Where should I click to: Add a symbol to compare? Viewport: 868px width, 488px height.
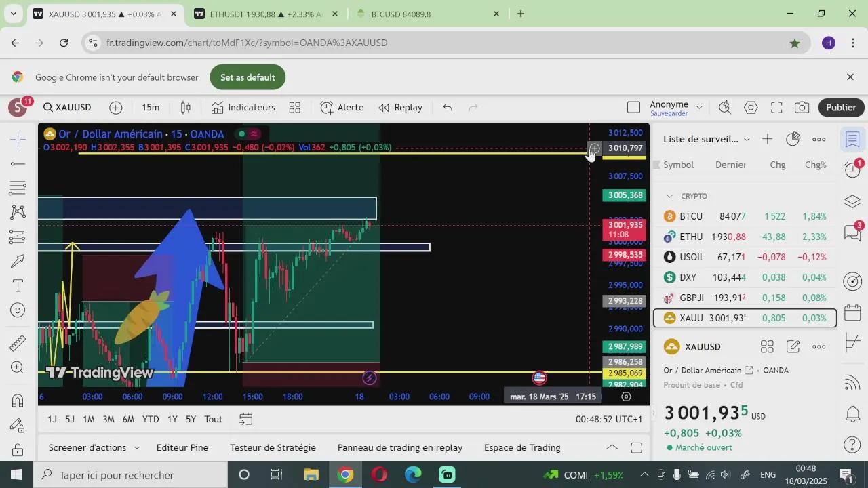(116, 108)
